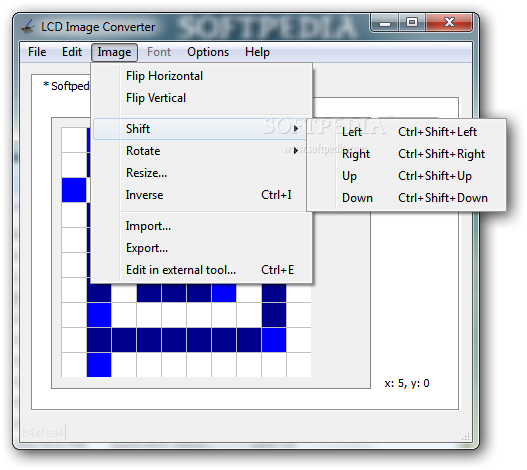527x470 pixels.
Task: Open the grayed-out Font menu
Action: [159, 52]
